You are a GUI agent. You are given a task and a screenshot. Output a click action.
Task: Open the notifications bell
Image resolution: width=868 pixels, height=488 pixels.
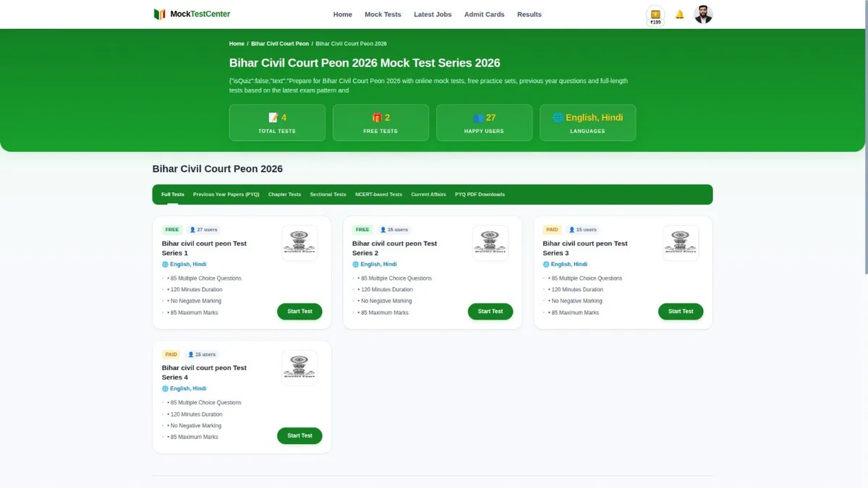pos(679,14)
